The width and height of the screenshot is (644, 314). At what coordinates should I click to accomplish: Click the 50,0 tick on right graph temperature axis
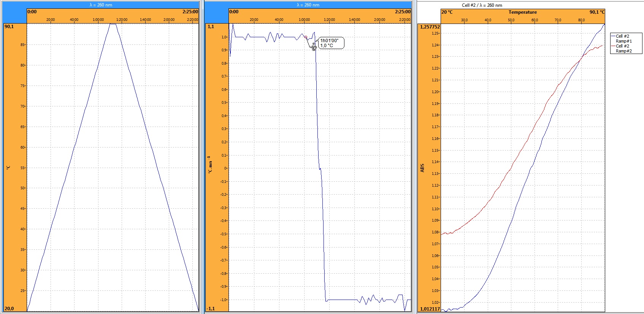pyautogui.click(x=511, y=20)
